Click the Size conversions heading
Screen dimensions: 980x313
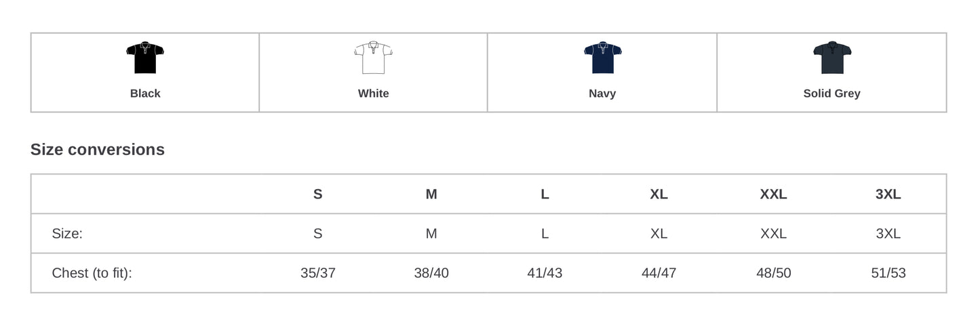tap(98, 150)
